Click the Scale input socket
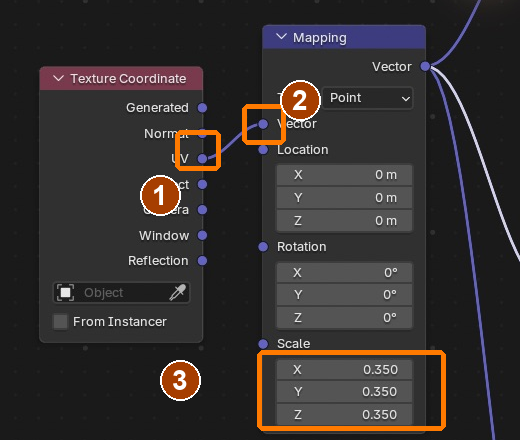This screenshot has height=440, width=520. coord(263,343)
